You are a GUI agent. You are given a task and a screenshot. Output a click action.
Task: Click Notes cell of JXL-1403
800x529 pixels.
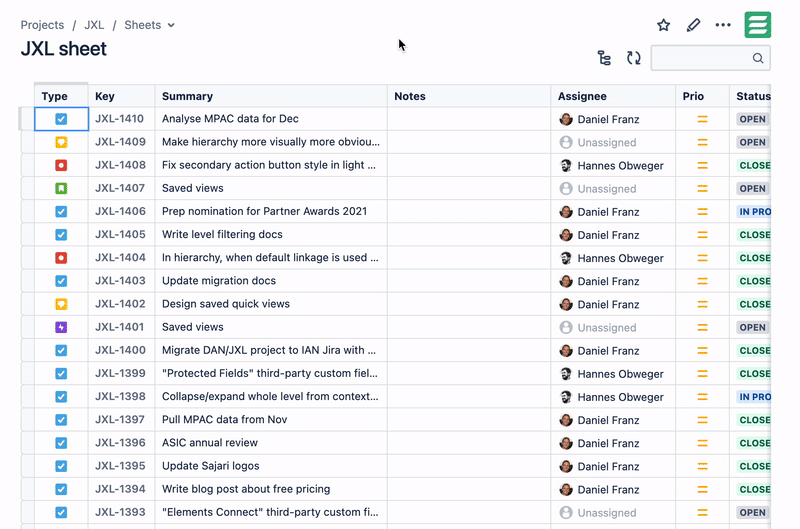point(469,281)
